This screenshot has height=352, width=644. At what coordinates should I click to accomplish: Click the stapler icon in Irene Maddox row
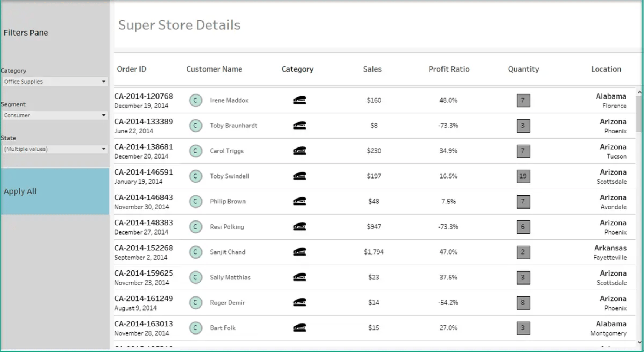[300, 100]
